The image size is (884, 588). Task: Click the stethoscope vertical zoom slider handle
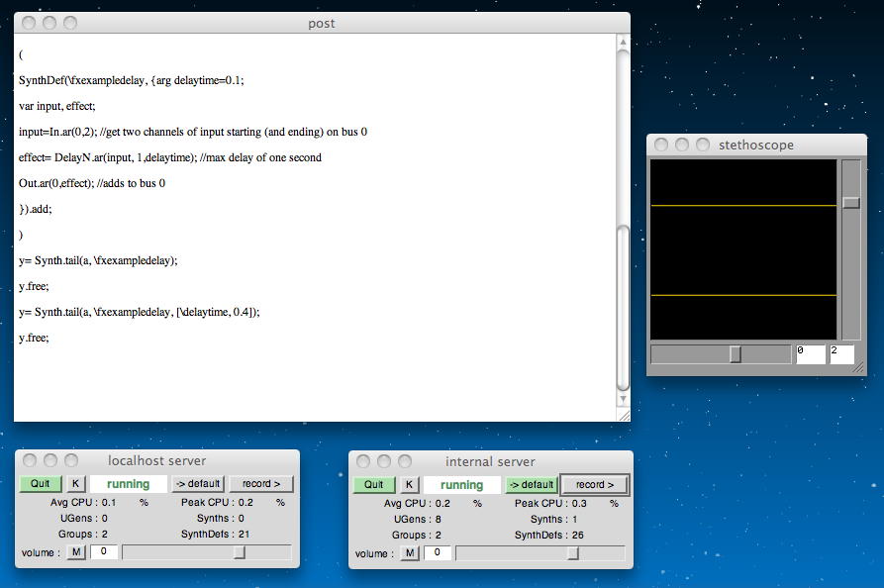click(x=851, y=203)
